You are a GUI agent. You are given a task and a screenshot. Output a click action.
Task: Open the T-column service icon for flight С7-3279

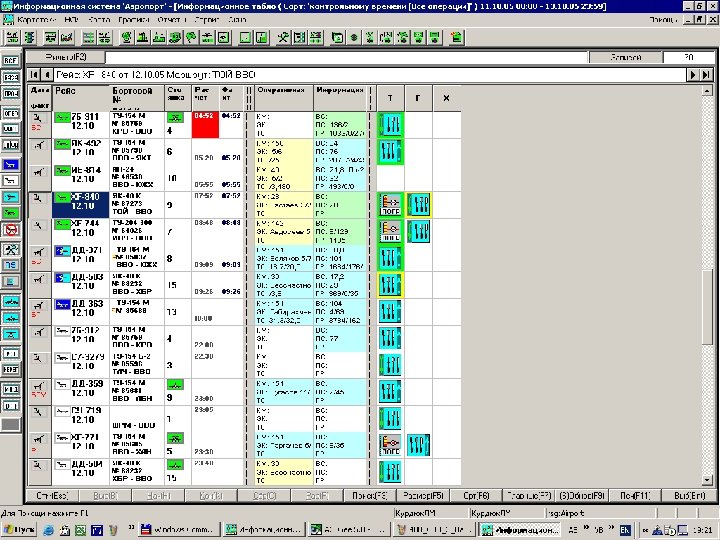390,365
